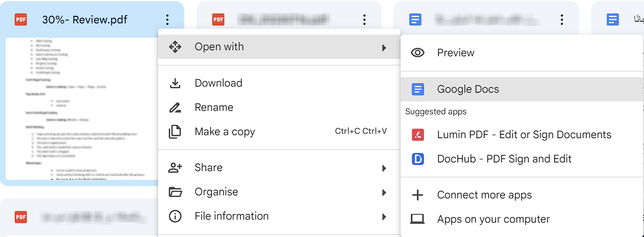Image resolution: width=644 pixels, height=237 pixels.
Task: Click the laptop icon for computer apps
Action: tap(417, 219)
